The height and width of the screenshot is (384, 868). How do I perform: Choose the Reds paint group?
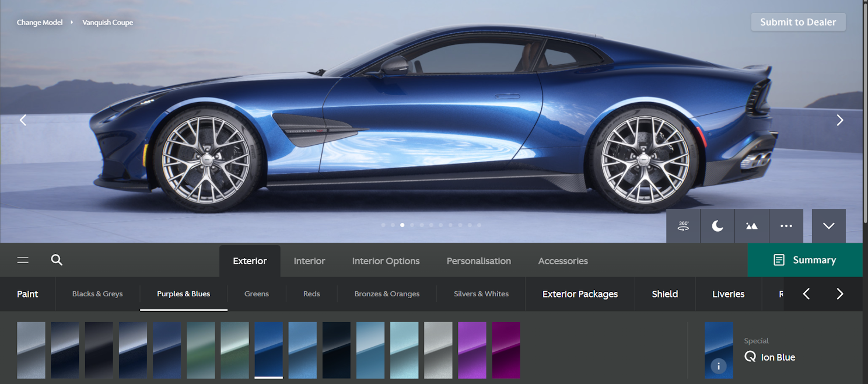click(x=311, y=294)
